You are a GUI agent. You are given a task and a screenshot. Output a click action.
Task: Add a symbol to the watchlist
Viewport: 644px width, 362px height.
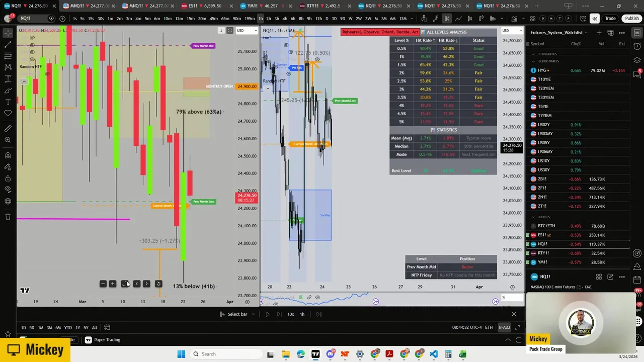coord(599,33)
